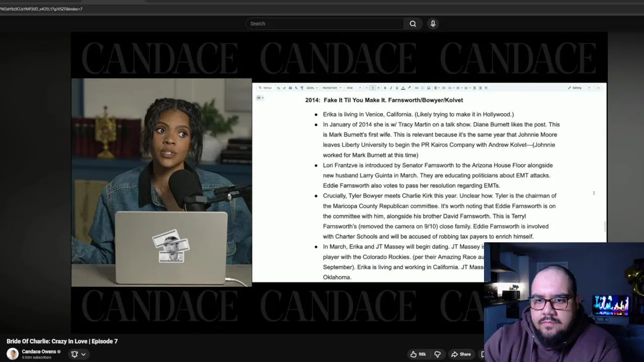Click the clear formatting icon
Image resolution: width=644 pixels, height=362 pixels.
[x=486, y=88]
